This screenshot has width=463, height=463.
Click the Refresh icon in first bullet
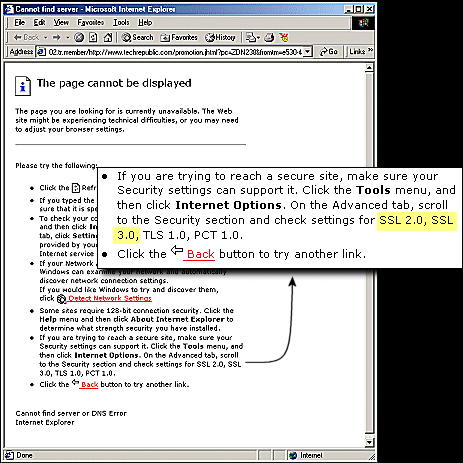tap(76, 188)
